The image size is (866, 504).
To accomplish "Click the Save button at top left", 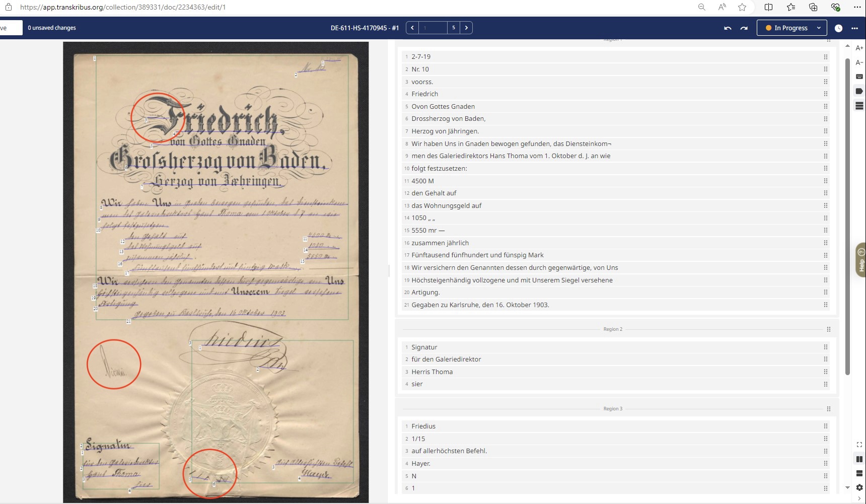I will point(11,28).
